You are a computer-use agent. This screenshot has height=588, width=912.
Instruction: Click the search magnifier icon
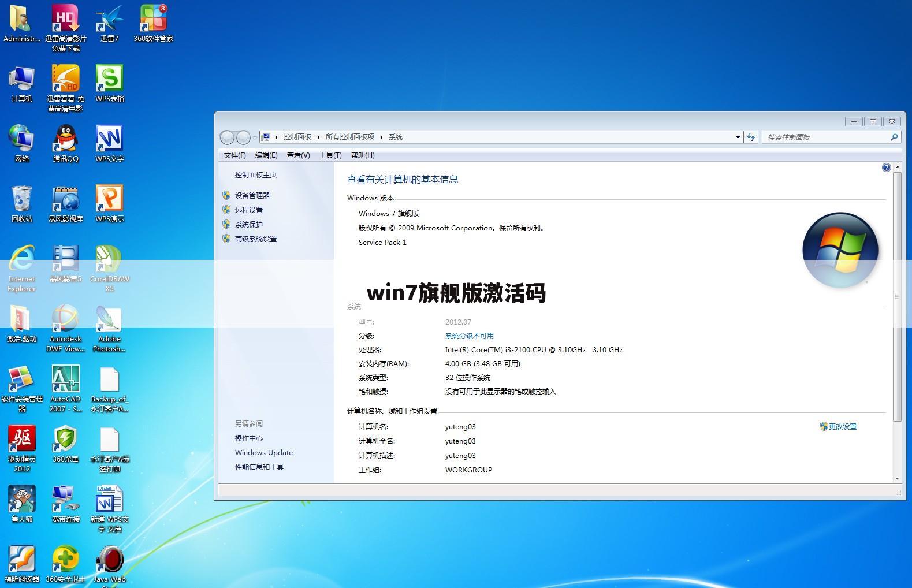click(894, 137)
